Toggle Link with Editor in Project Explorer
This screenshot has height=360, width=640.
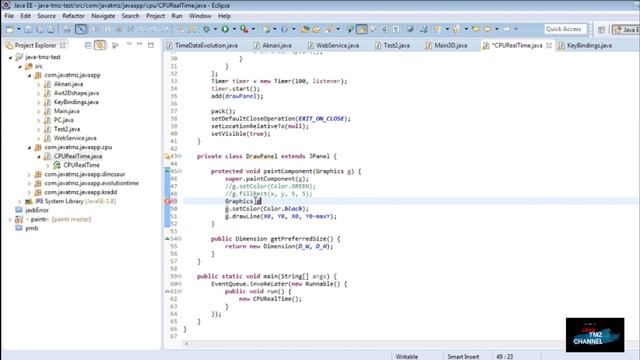[100, 45]
